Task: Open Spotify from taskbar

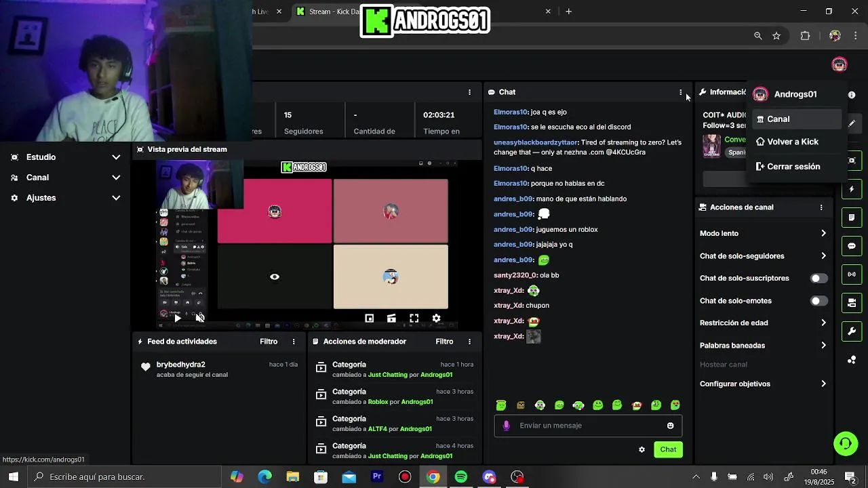Action: (461, 477)
